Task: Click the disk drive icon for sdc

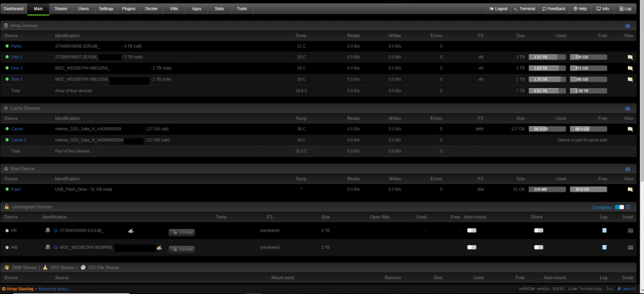Action: click(x=48, y=231)
